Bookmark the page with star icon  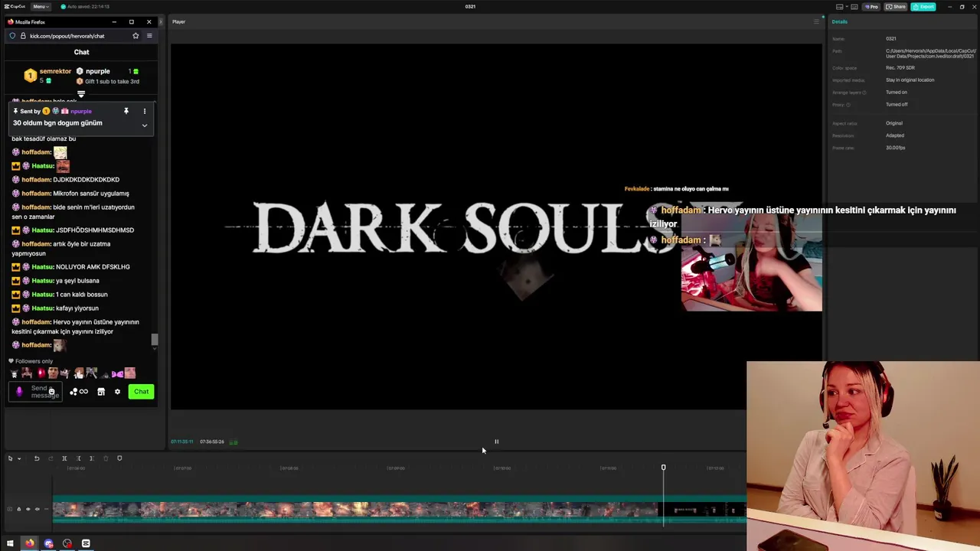pyautogui.click(x=136, y=36)
